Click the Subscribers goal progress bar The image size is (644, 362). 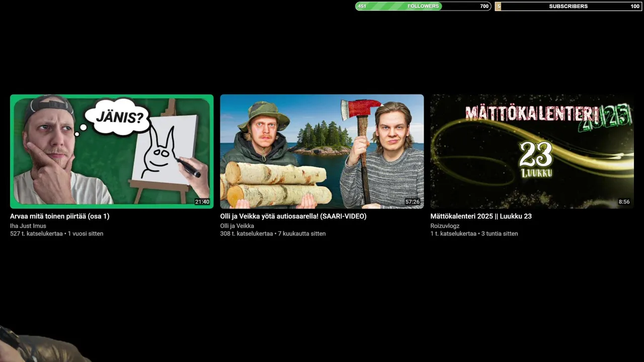[569, 6]
